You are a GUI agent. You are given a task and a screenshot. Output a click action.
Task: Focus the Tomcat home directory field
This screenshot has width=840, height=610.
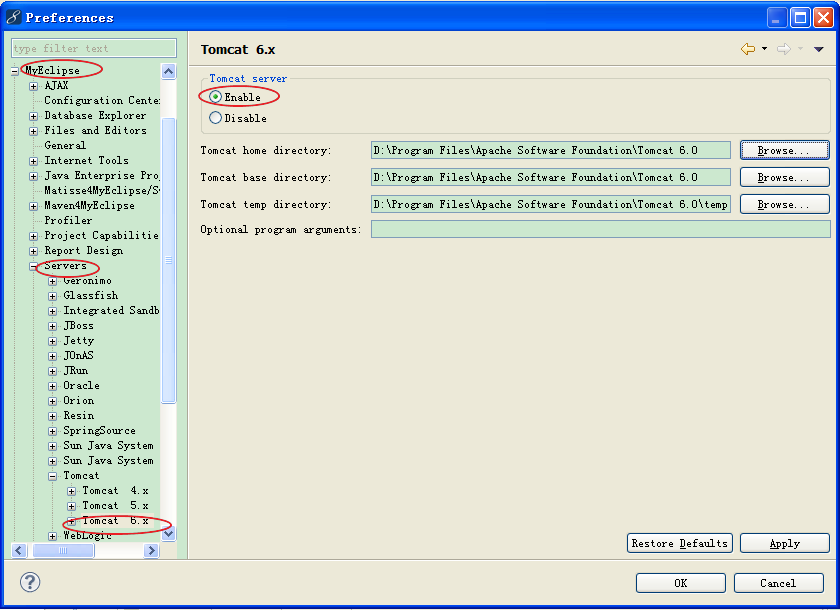(x=551, y=150)
